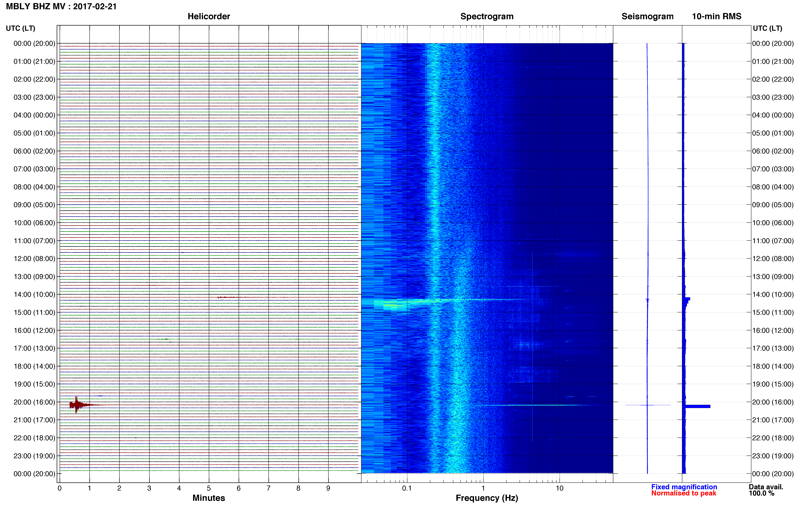Click left axis label 05:00 (01:00)
The width and height of the screenshot is (812, 508).
34,133
